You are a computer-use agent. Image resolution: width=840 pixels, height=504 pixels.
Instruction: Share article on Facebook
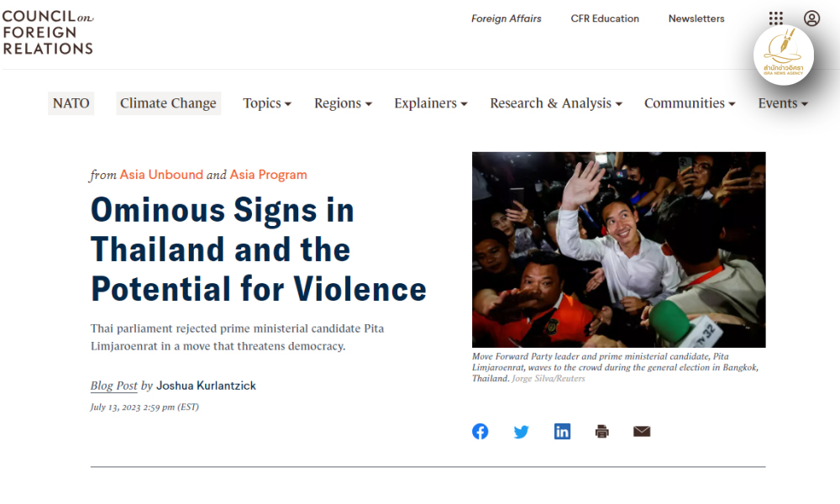480,432
